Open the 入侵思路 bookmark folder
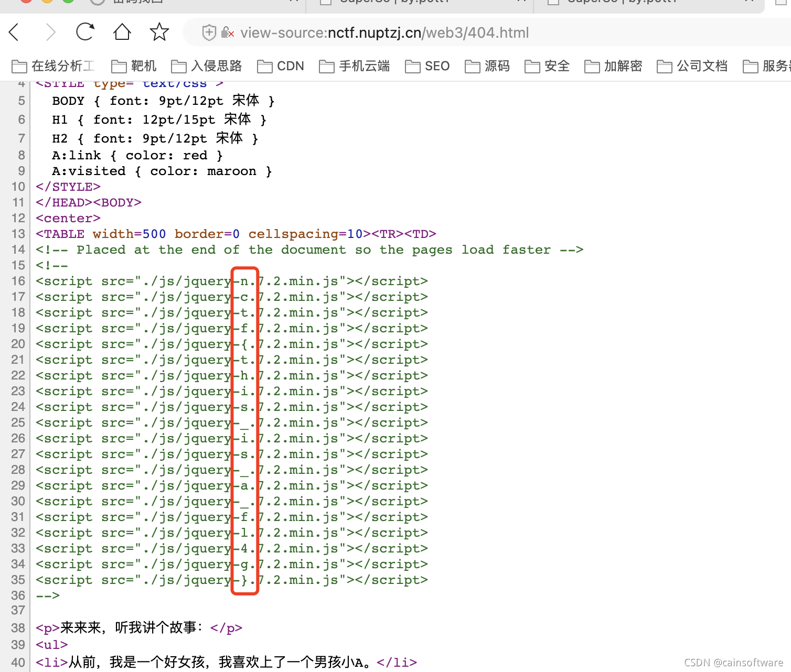791x672 pixels. tap(207, 66)
